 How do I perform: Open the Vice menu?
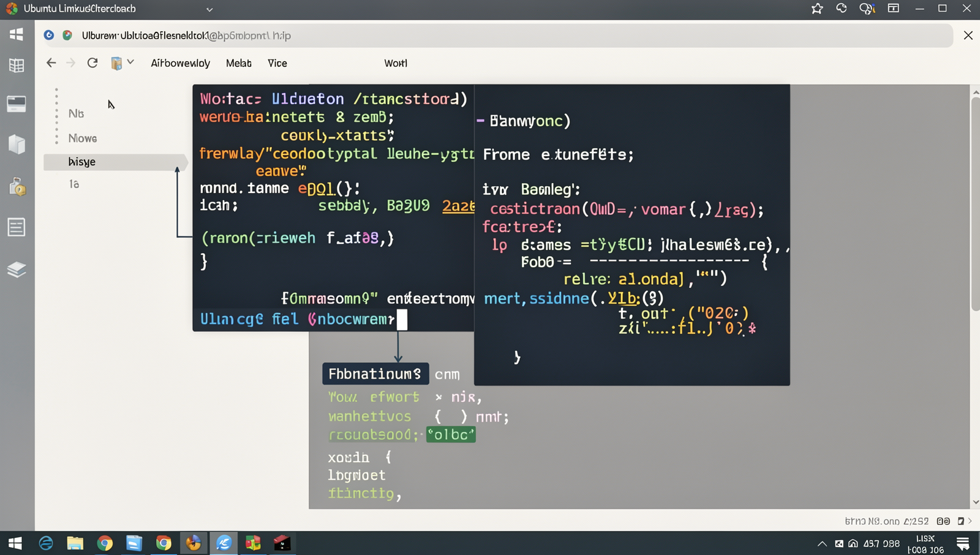(x=277, y=63)
